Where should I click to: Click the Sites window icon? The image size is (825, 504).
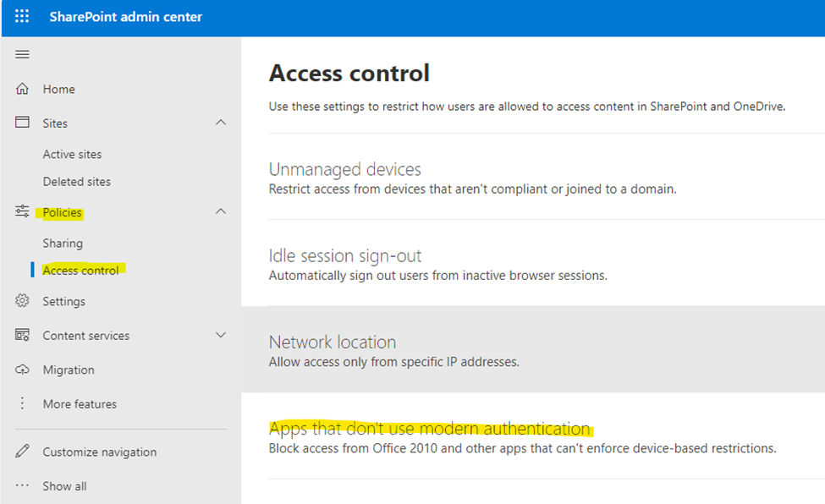coord(23,123)
